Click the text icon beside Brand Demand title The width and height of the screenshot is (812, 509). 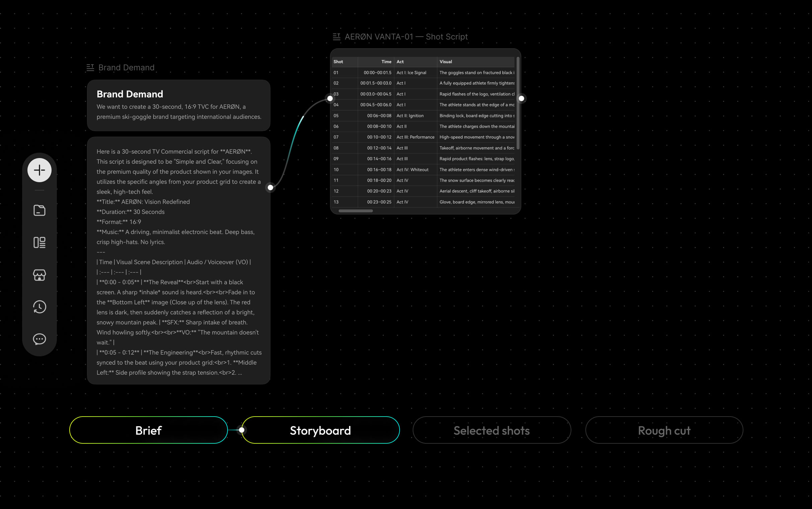point(90,68)
